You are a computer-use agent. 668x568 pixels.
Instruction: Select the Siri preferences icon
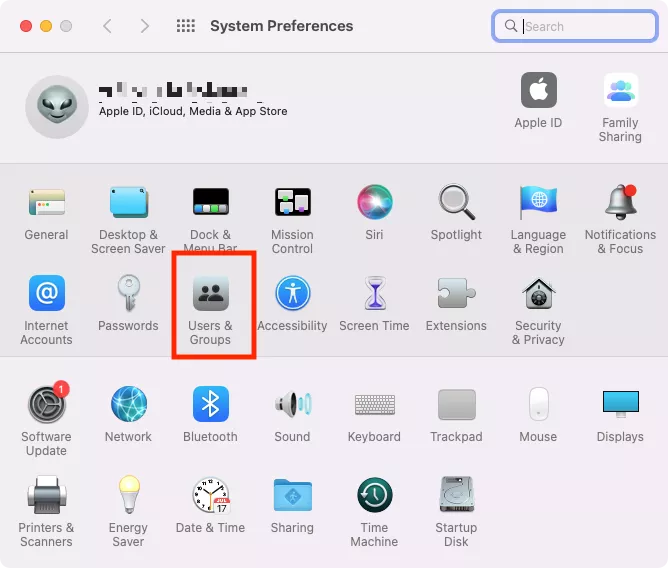[x=374, y=203]
